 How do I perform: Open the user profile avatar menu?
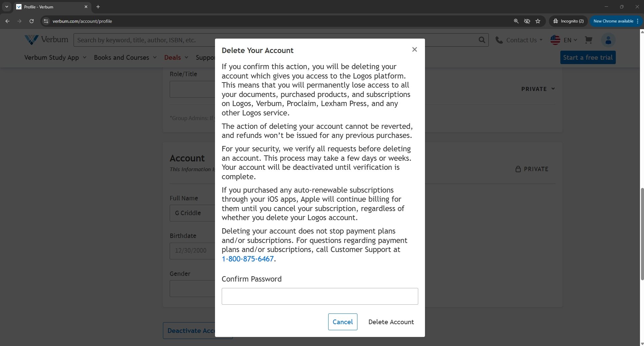tap(608, 40)
